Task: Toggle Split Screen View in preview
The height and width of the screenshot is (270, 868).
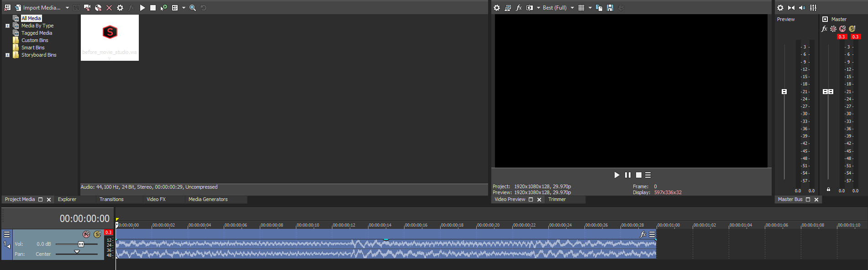Action: point(530,8)
